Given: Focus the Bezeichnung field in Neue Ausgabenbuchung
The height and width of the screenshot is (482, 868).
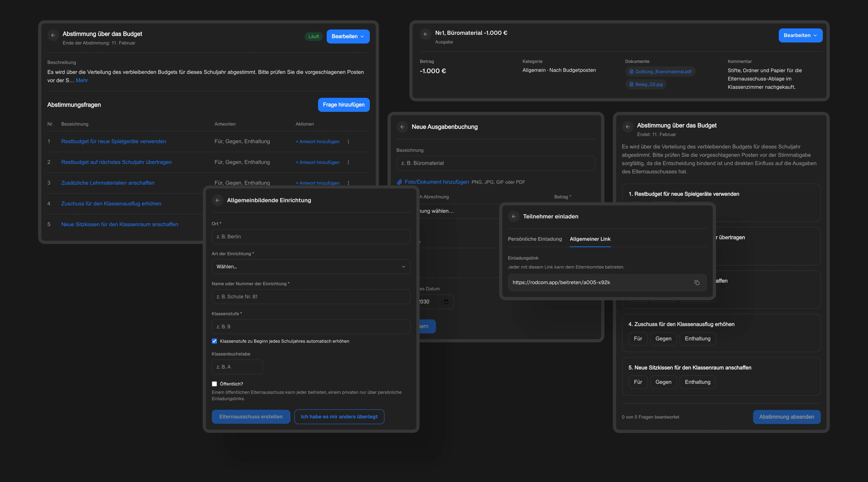Looking at the screenshot, I should pos(496,163).
